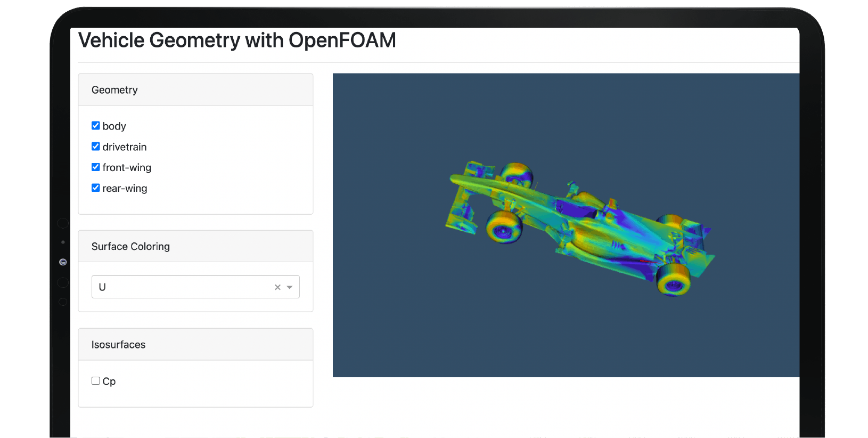Click the drivetrain label text

click(125, 147)
